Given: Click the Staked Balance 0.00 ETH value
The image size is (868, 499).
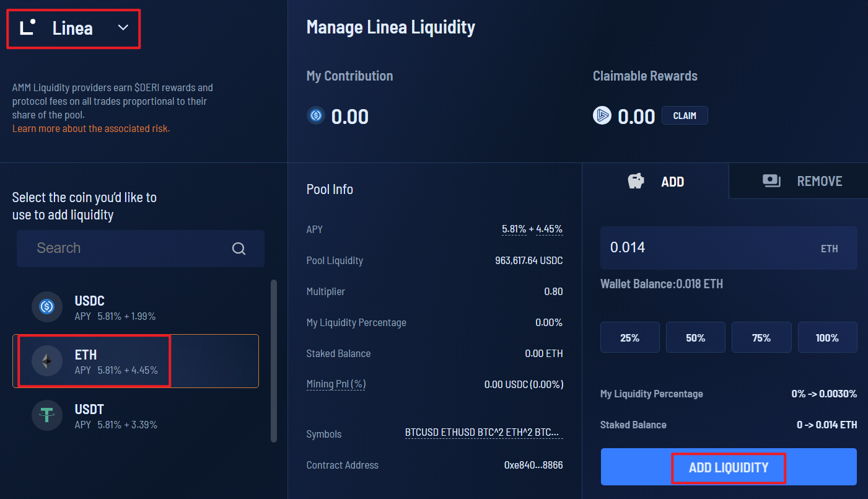Looking at the screenshot, I should coord(544,353).
